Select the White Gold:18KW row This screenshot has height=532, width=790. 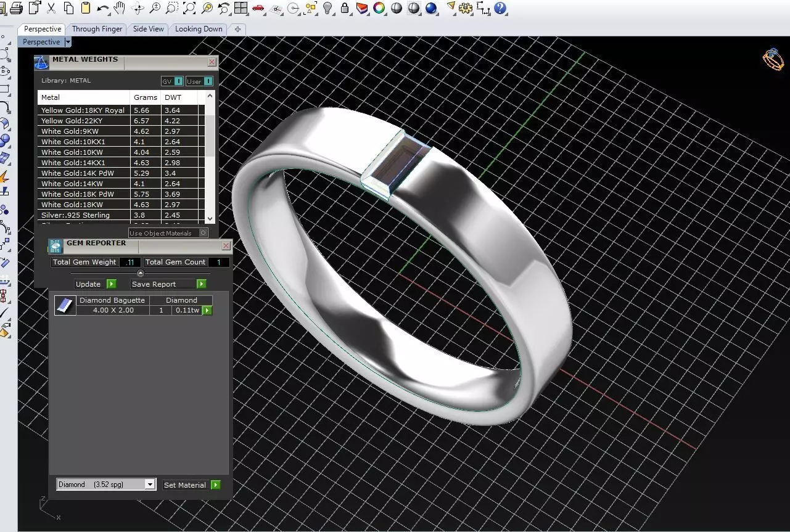click(x=121, y=205)
